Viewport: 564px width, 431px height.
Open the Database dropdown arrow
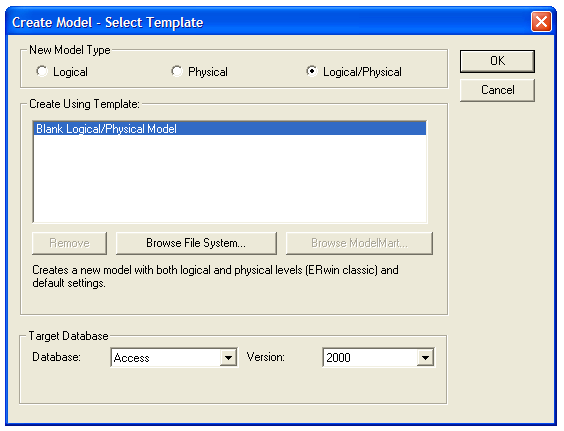pyautogui.click(x=228, y=358)
